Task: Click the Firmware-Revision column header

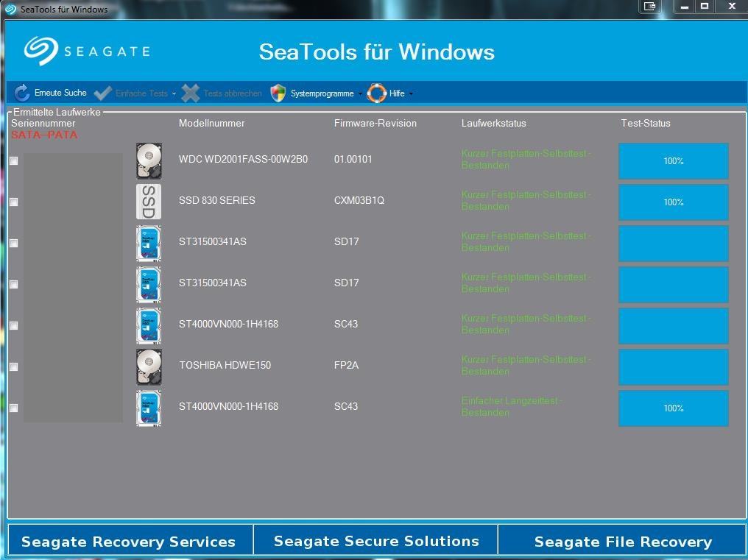Action: click(375, 123)
